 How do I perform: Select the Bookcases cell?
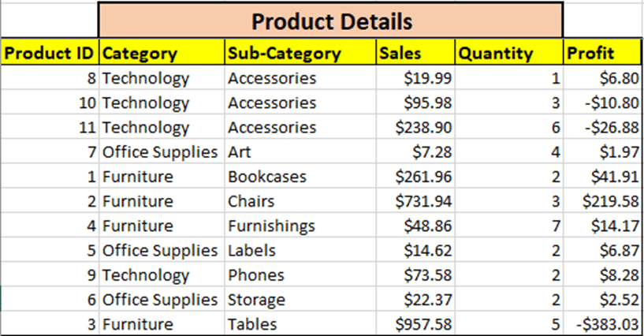(300, 176)
